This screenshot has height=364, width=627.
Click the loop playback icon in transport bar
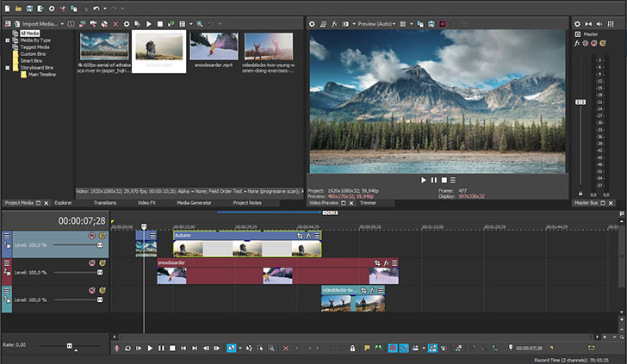click(x=127, y=348)
